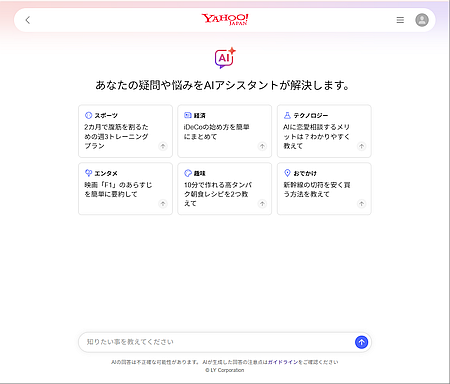
Task: Select the iDeCoの始め方 suggestion card
Action: click(225, 131)
